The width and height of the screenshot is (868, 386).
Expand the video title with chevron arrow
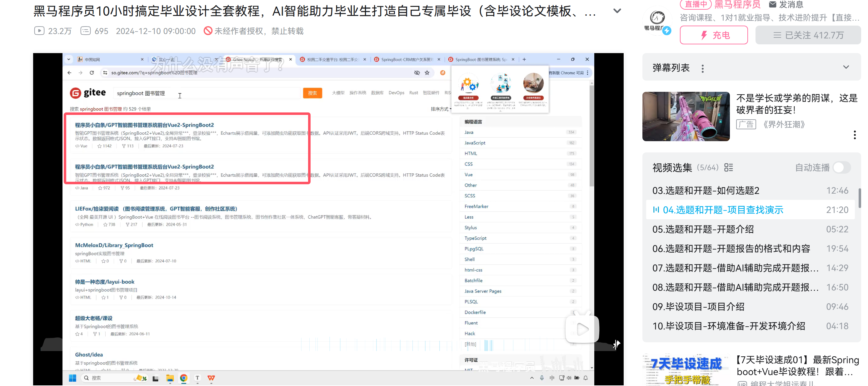click(617, 11)
